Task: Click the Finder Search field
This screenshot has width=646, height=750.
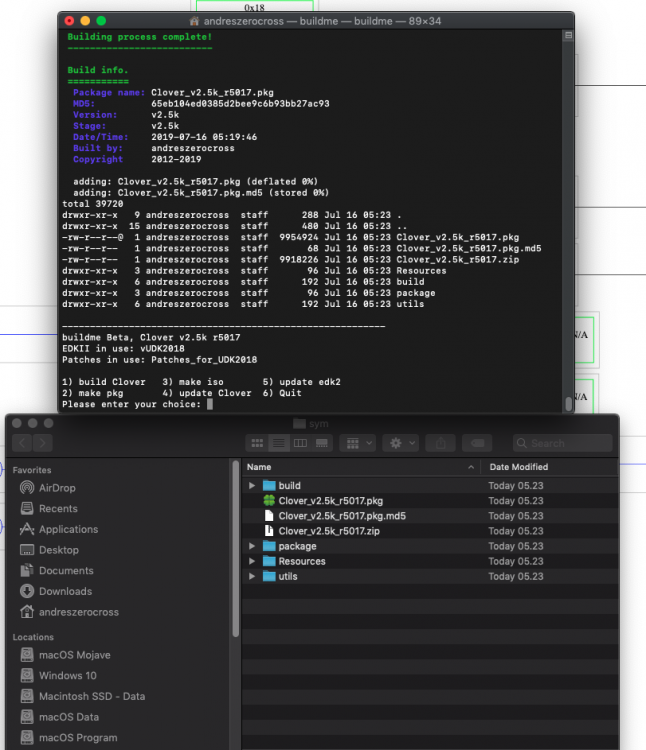Action: (562, 443)
